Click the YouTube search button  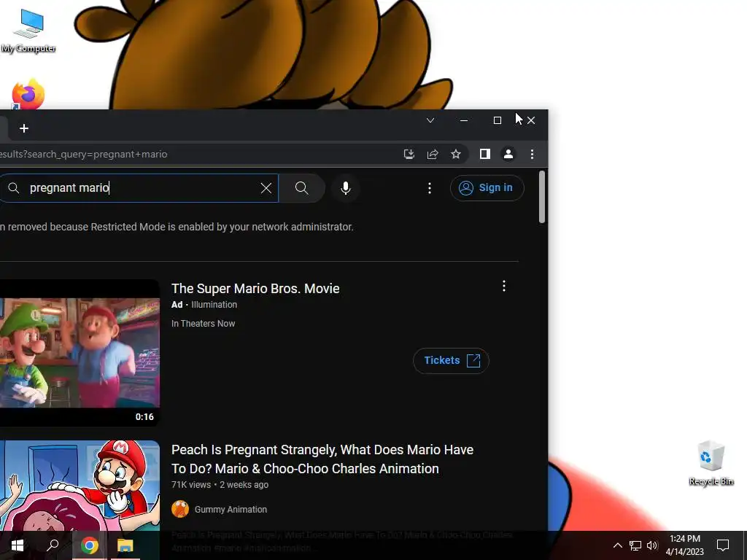(x=301, y=188)
